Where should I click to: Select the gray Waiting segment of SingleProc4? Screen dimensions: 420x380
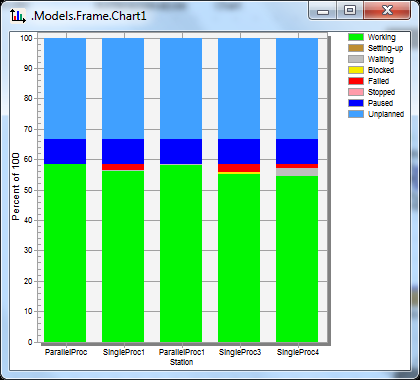(x=297, y=172)
